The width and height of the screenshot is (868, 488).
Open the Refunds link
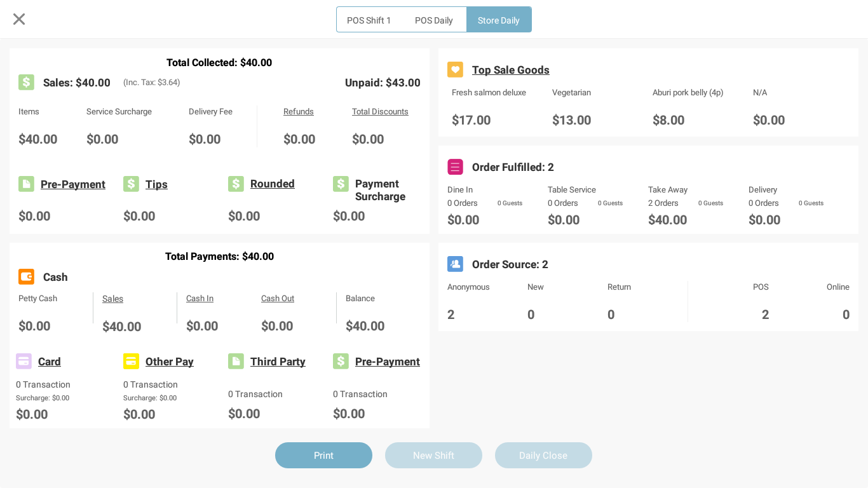pos(299,112)
